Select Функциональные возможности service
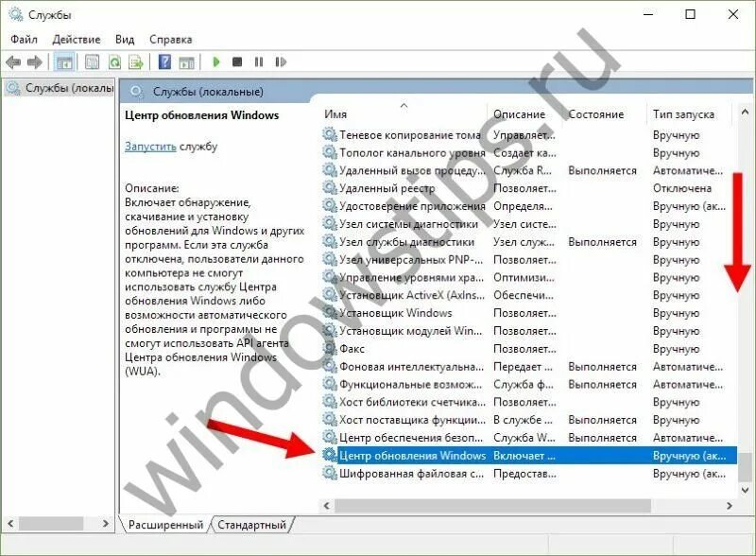This screenshot has width=756, height=556. [x=529, y=385]
